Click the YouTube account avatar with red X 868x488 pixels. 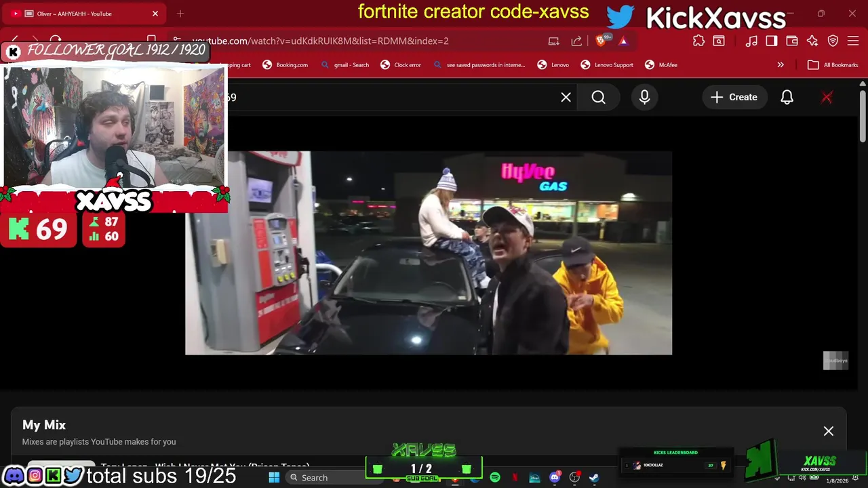[827, 97]
